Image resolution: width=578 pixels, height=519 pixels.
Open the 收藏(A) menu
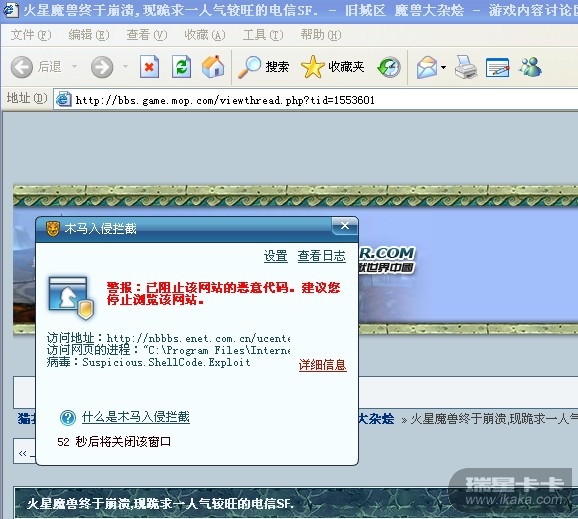(205, 35)
